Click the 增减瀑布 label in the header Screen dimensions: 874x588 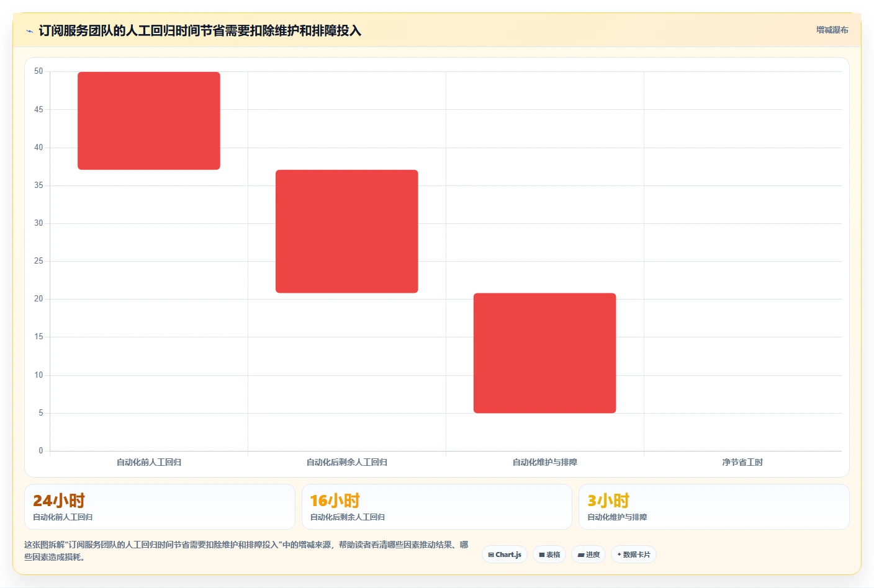(x=832, y=30)
